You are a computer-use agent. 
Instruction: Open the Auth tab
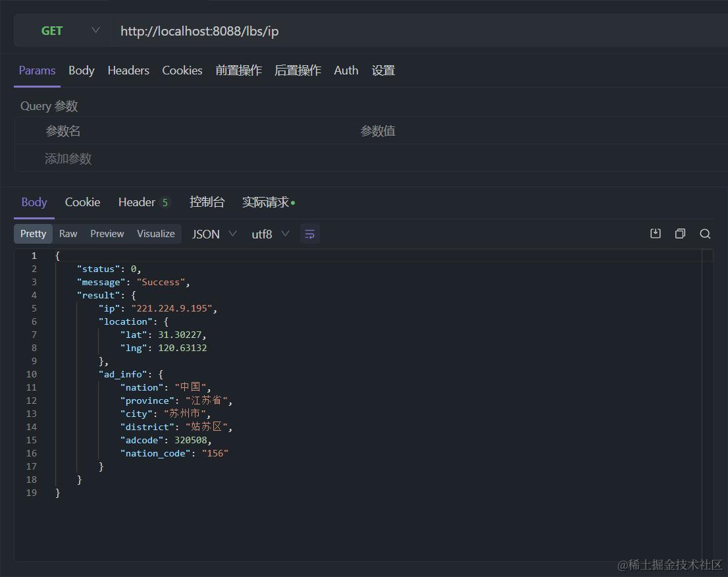tap(346, 70)
